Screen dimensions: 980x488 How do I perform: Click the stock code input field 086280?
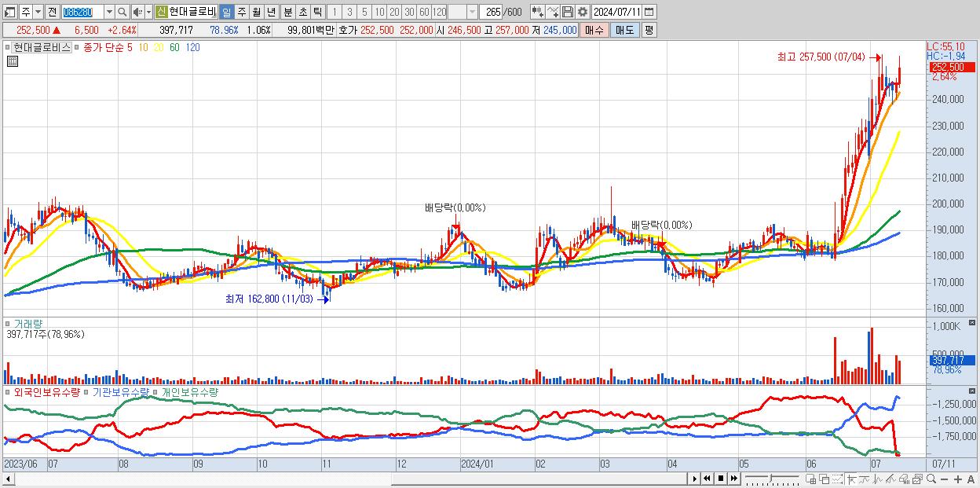pos(82,12)
